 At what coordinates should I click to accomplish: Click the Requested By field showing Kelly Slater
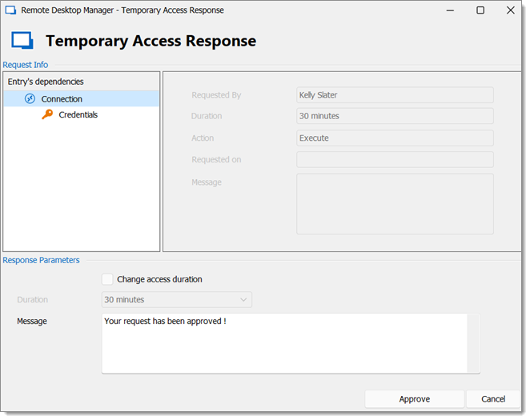coord(395,95)
